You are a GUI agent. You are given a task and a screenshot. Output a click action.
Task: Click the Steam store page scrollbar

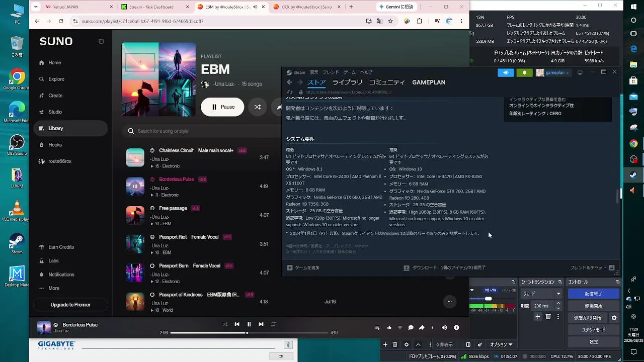618,197
